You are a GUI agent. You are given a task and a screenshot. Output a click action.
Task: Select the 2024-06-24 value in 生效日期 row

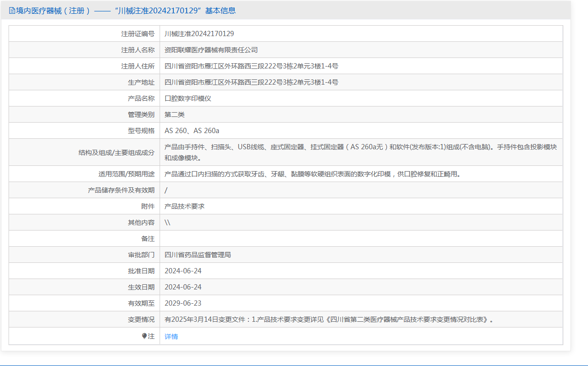click(x=183, y=287)
